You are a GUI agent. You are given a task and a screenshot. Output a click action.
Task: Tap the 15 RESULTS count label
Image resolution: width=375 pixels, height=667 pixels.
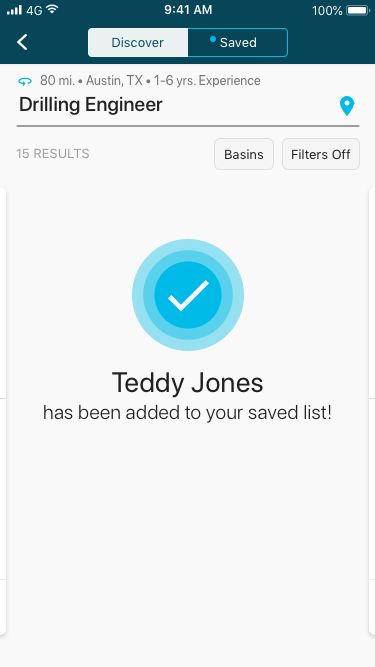coord(53,154)
